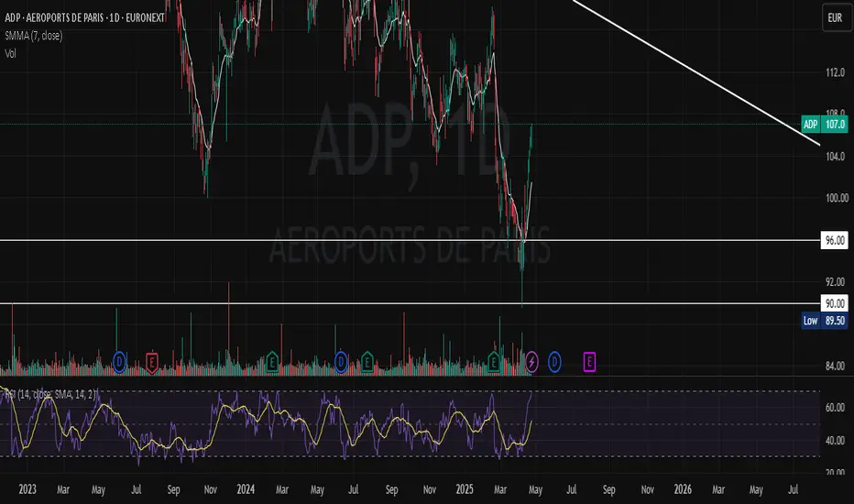Viewport: 854px width, 504px height.
Task: Click the magenta E upcoming earnings marker
Action: pyautogui.click(x=589, y=362)
